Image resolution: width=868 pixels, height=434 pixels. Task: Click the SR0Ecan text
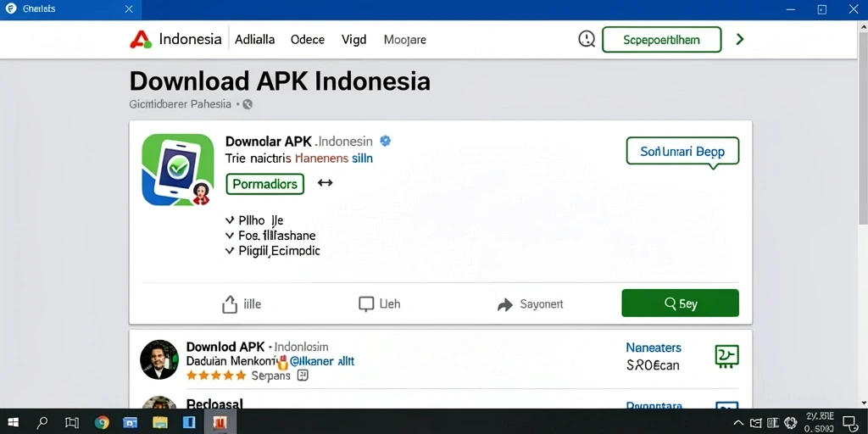click(x=653, y=365)
